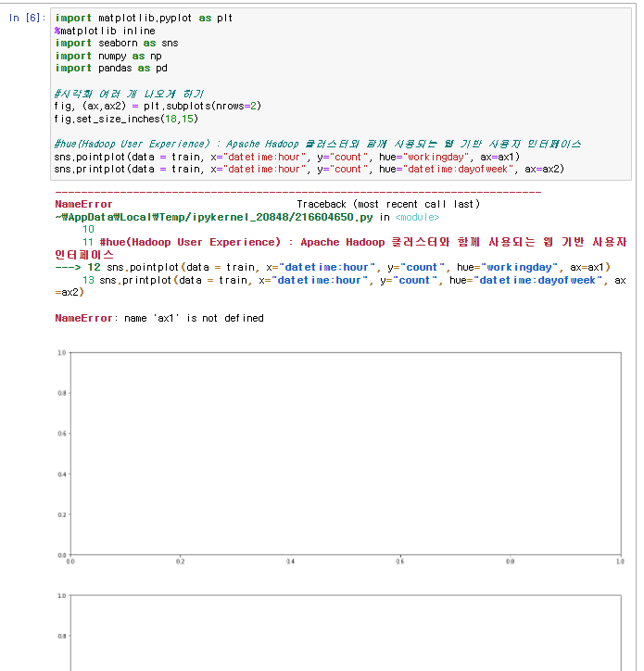The height and width of the screenshot is (671, 644).
Task: Click the ipykernel_20848/216604650.py file path
Action: click(214, 218)
